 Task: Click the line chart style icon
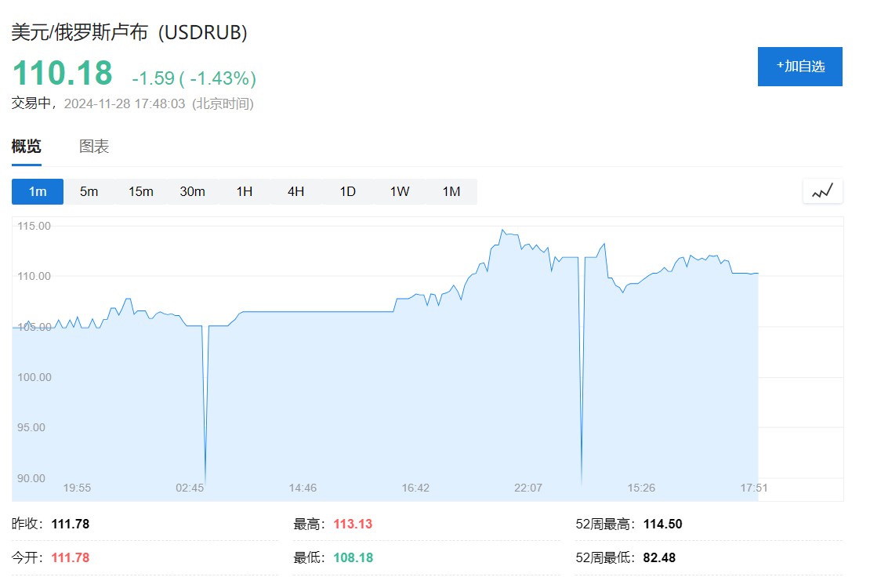pyautogui.click(x=822, y=191)
